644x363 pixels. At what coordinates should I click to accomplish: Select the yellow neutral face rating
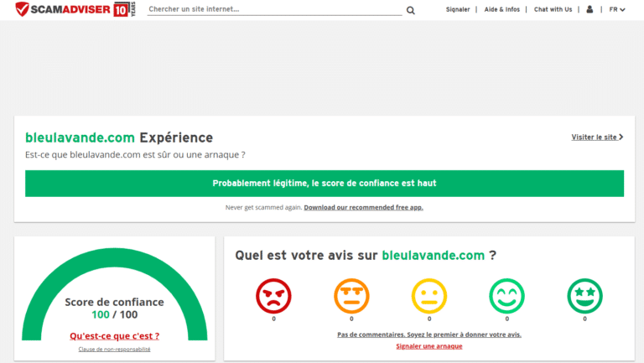tap(429, 295)
